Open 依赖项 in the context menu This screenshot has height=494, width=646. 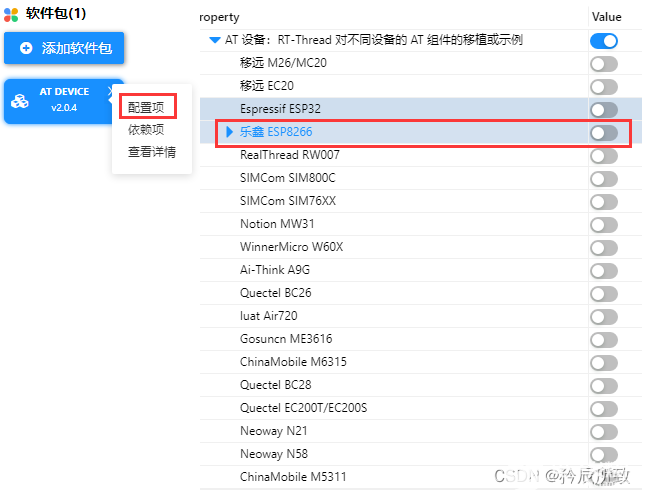[x=146, y=129]
